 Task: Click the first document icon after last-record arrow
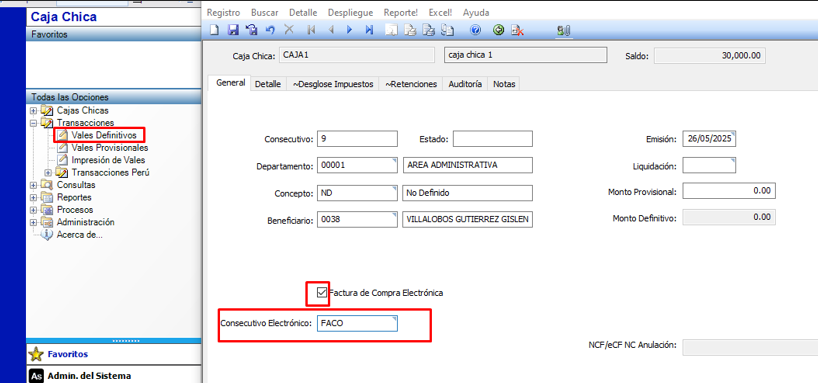(x=390, y=30)
